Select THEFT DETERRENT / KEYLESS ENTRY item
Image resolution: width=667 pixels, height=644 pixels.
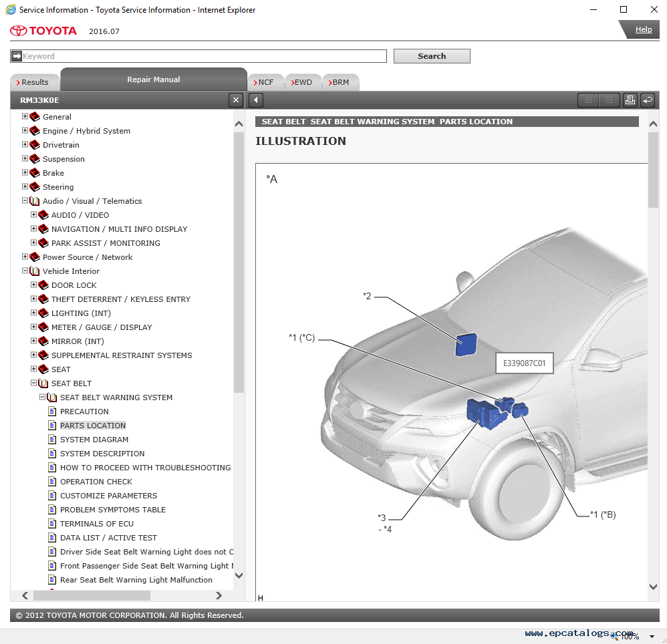(121, 299)
